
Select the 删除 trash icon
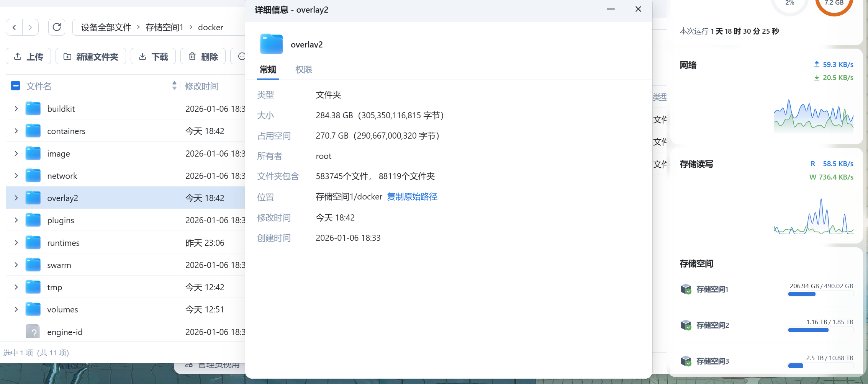click(x=193, y=56)
